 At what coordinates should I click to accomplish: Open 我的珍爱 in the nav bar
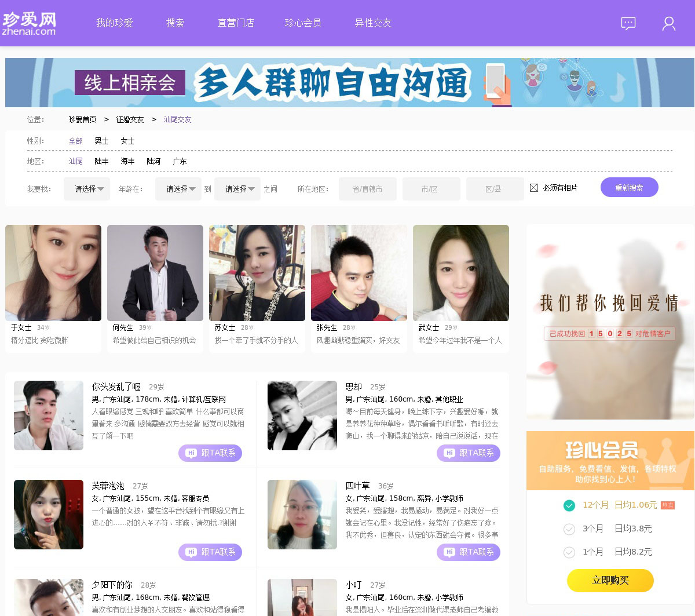click(115, 23)
